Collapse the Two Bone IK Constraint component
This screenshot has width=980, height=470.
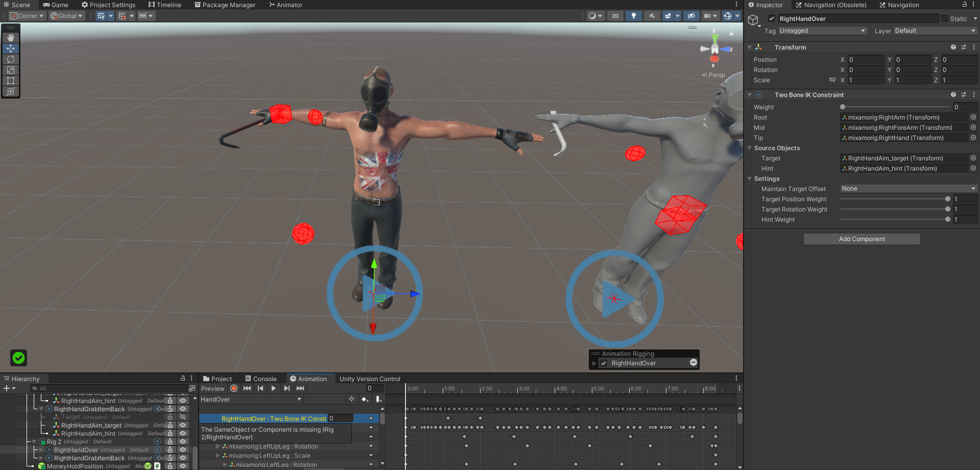click(749, 95)
